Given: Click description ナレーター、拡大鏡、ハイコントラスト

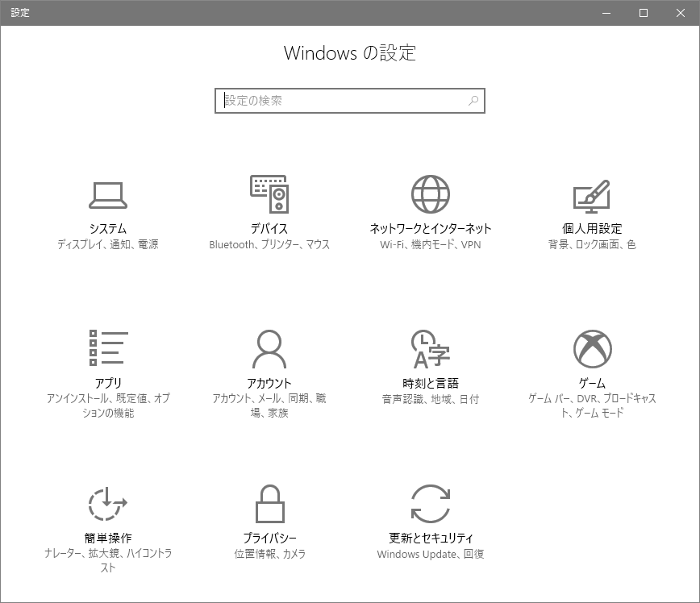Looking at the screenshot, I should coord(108,560).
